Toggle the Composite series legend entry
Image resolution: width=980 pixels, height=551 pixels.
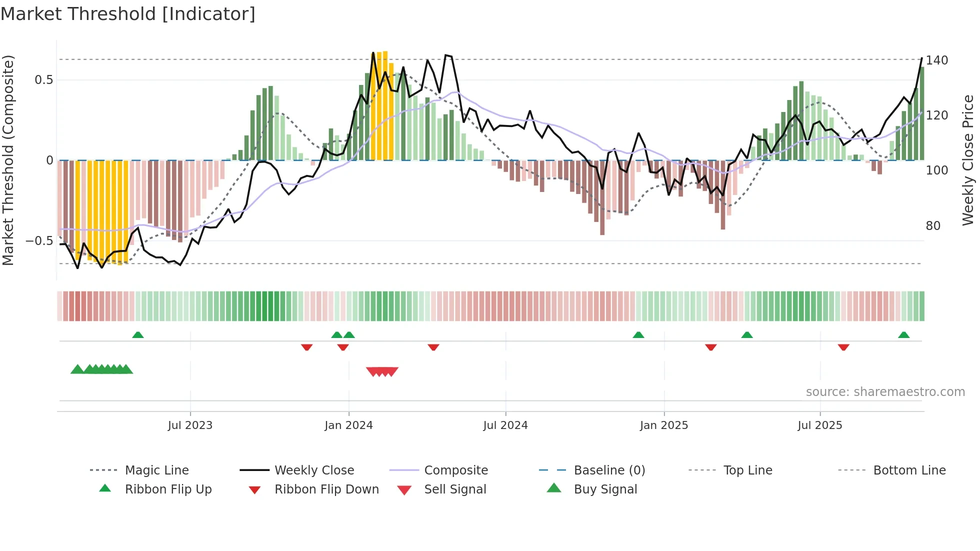(455, 470)
